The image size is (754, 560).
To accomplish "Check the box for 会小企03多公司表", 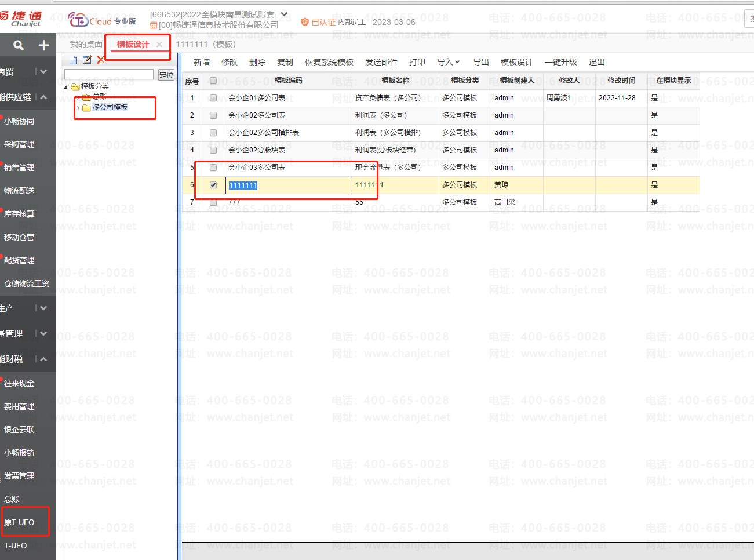I will click(213, 168).
